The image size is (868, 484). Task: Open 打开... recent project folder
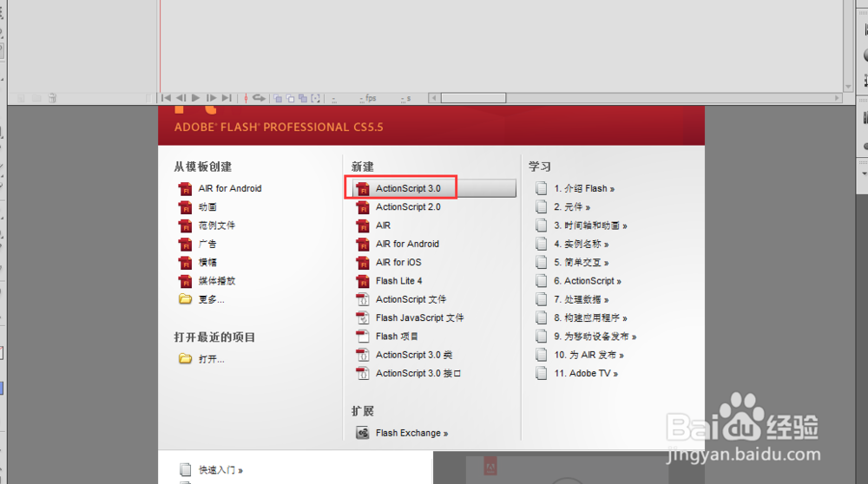[x=212, y=359]
